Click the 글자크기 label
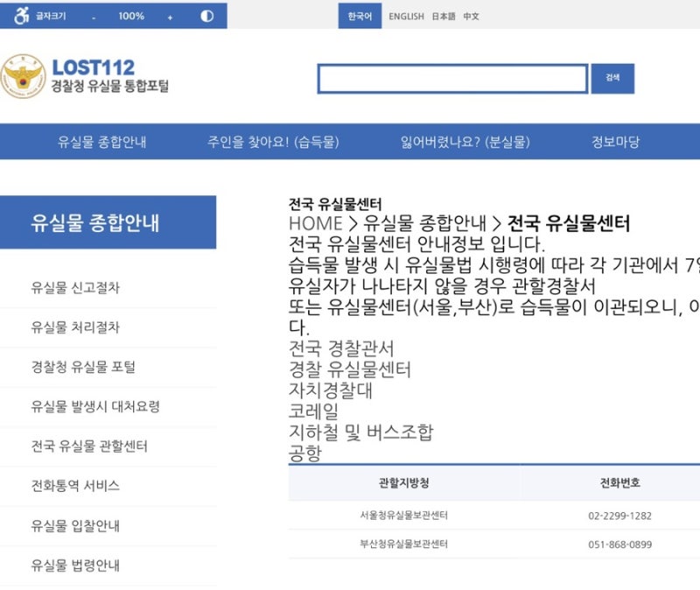 tap(51, 16)
